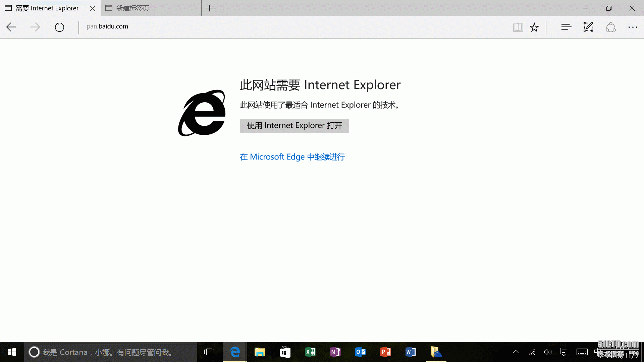Open the Share icon
Image resolution: width=644 pixels, height=362 pixels.
[610, 27]
